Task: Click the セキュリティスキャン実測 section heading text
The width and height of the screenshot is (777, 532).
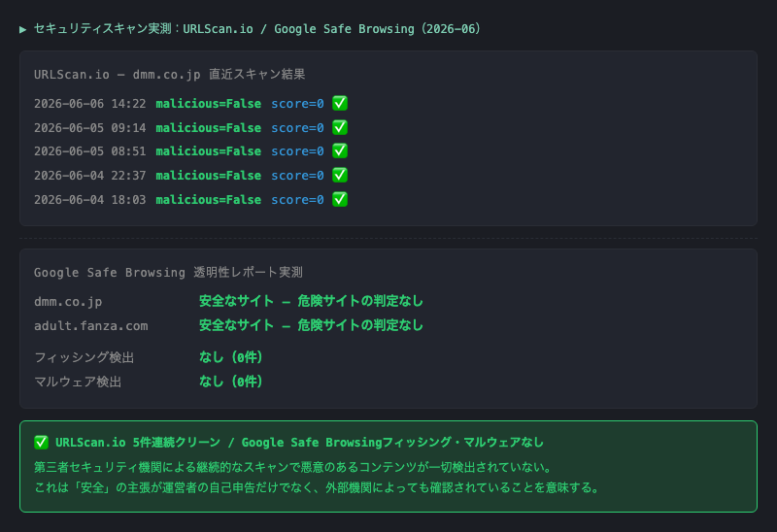Action: 257,29
